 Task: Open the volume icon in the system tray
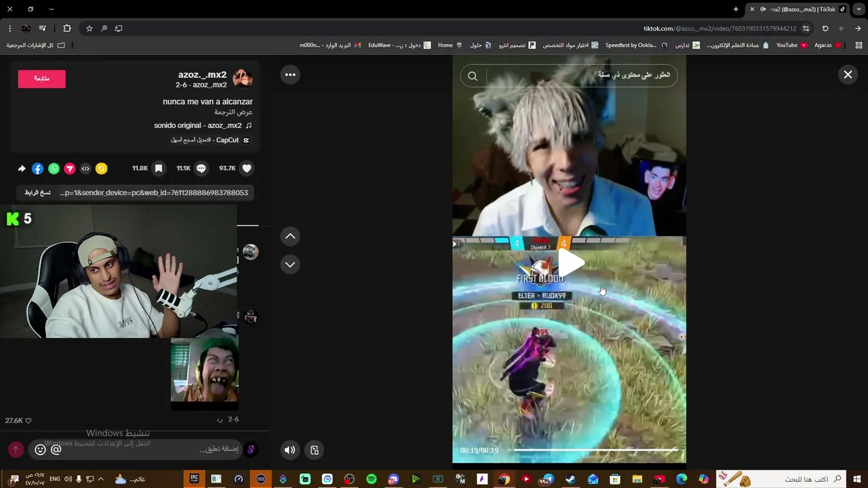click(68, 479)
